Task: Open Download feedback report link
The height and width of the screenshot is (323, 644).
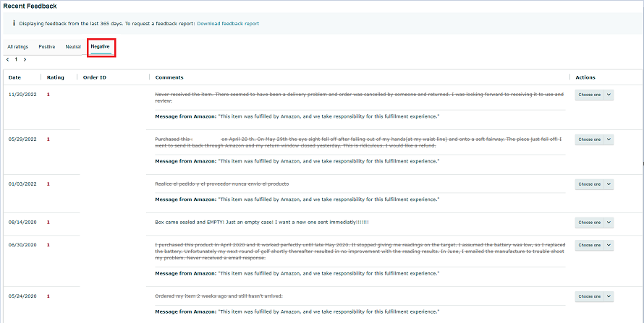Action: pos(228,24)
